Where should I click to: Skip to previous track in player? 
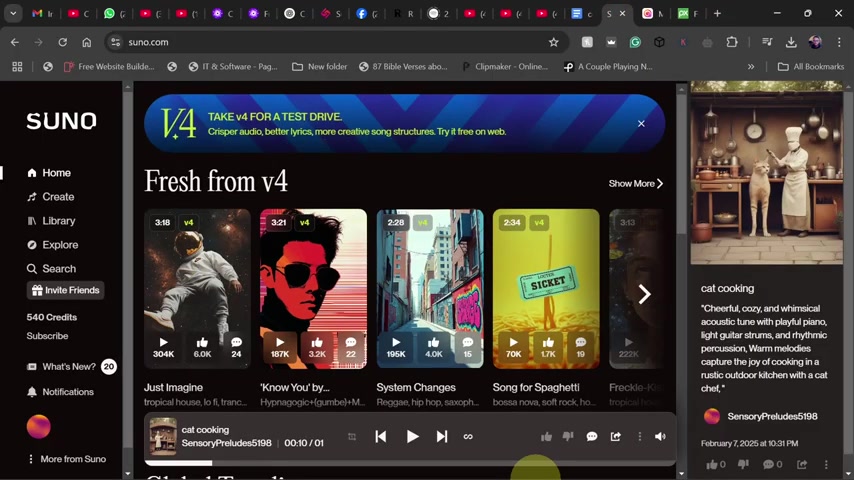(381, 436)
